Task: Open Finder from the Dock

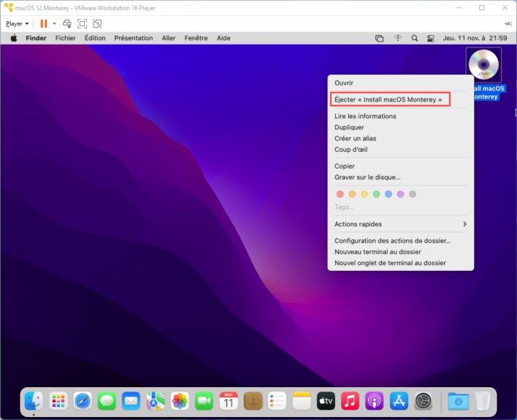Action: click(x=34, y=401)
